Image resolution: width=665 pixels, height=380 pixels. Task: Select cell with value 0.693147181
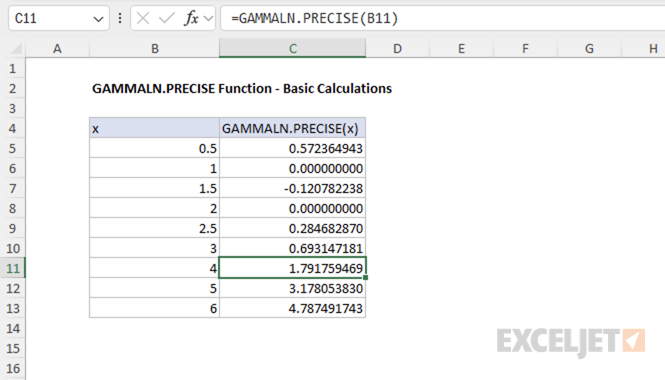292,248
